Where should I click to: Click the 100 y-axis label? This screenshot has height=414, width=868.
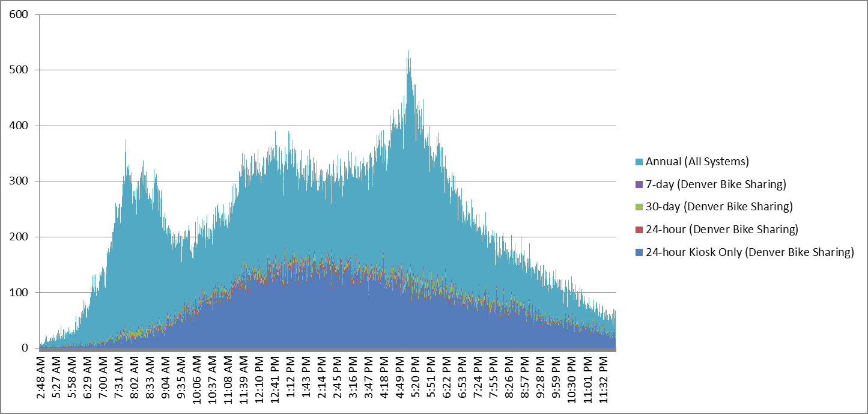pyautogui.click(x=19, y=293)
